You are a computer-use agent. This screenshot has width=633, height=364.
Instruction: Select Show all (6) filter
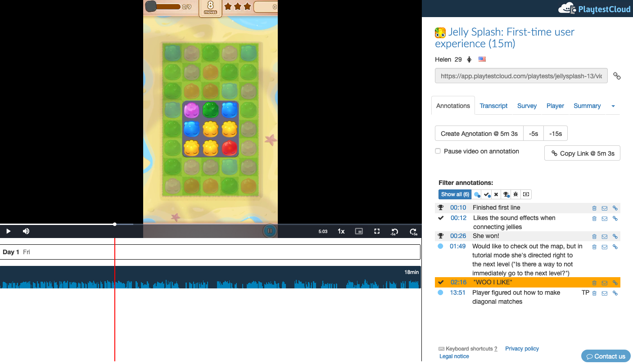(x=455, y=194)
